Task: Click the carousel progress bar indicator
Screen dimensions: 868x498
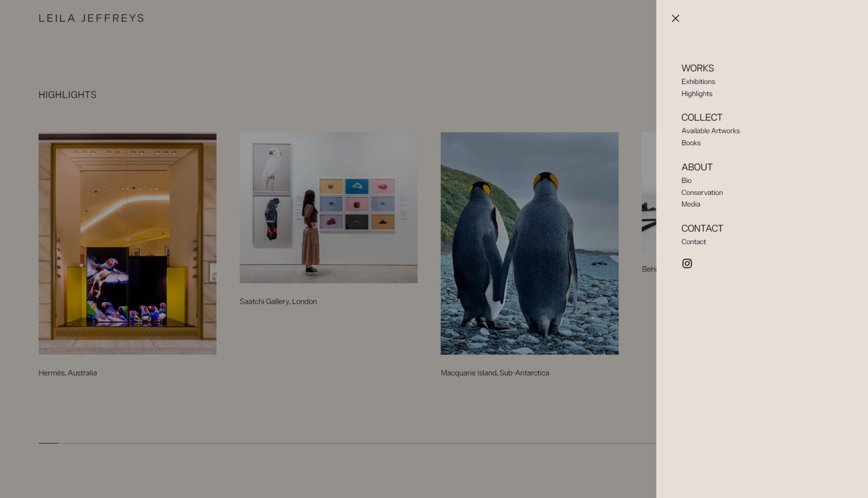Action: [48, 443]
